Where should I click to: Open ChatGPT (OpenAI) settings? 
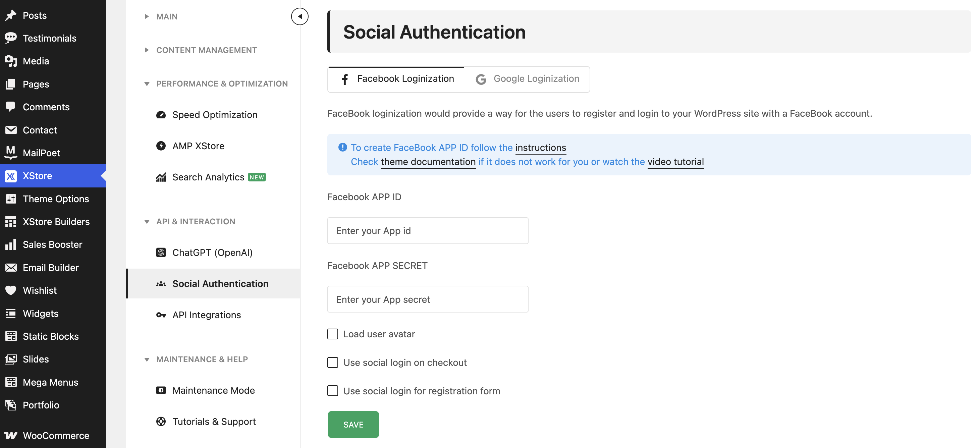pos(213,253)
